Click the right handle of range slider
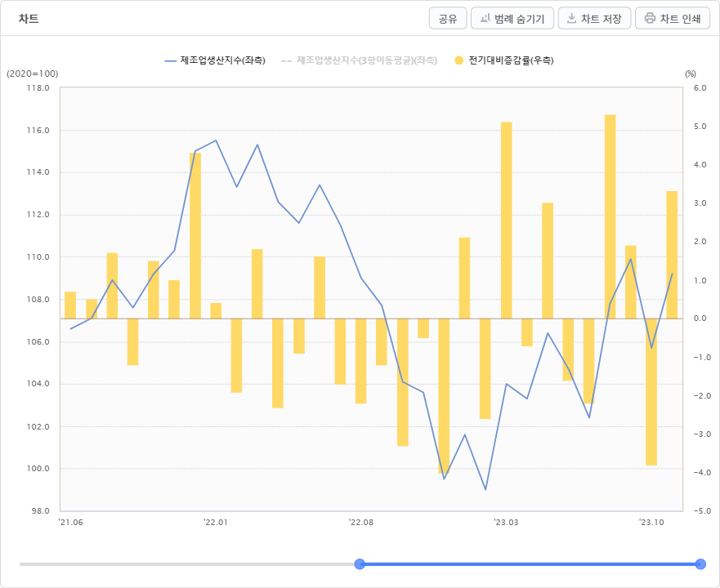The height and width of the screenshot is (588, 720). 700,564
